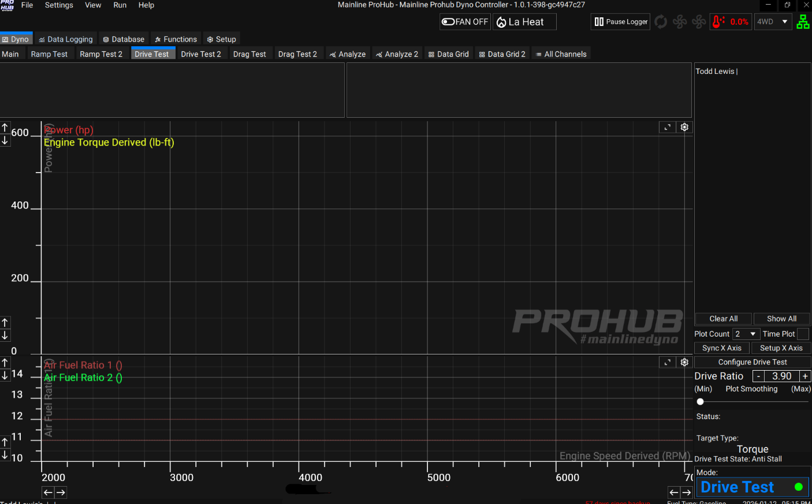Click the second fan icon beside temperature readout
The width and height of the screenshot is (812, 504).
click(x=699, y=22)
